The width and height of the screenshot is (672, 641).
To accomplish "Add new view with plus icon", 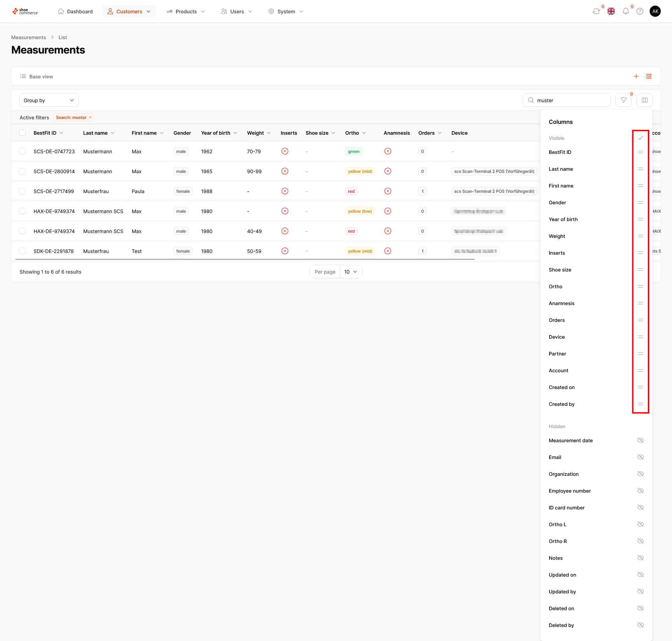I will (636, 77).
